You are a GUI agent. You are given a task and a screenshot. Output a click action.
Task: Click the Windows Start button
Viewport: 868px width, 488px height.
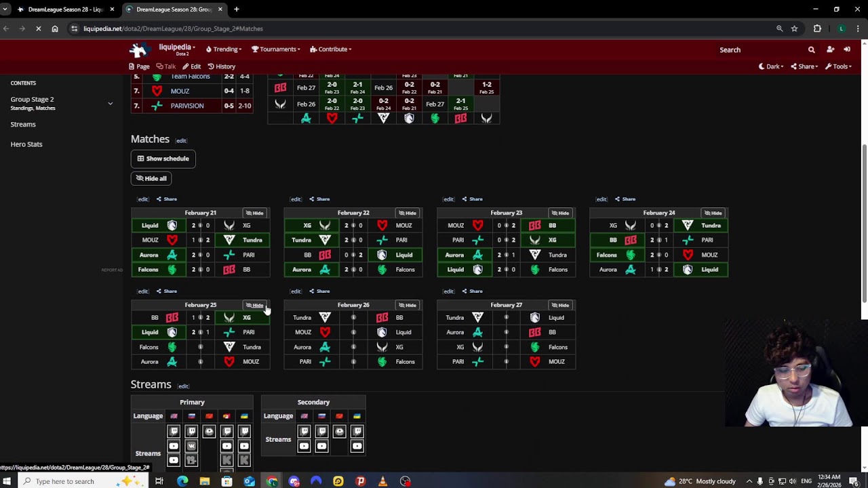(x=7, y=481)
